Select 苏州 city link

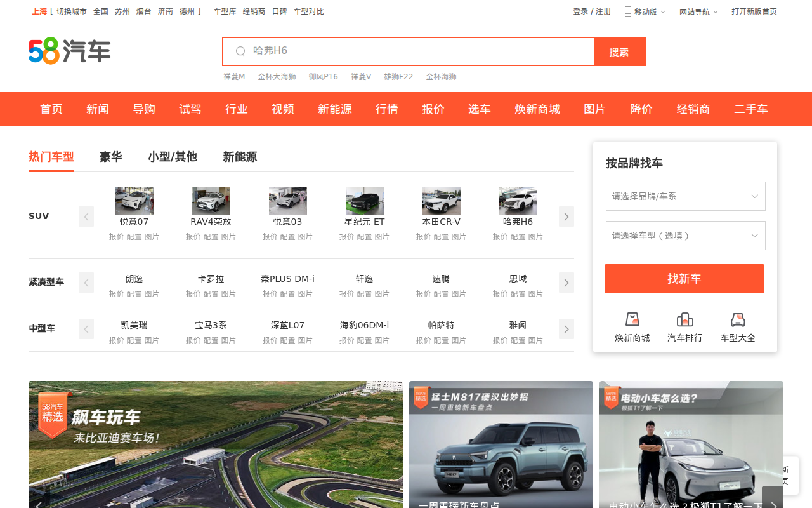tap(122, 11)
